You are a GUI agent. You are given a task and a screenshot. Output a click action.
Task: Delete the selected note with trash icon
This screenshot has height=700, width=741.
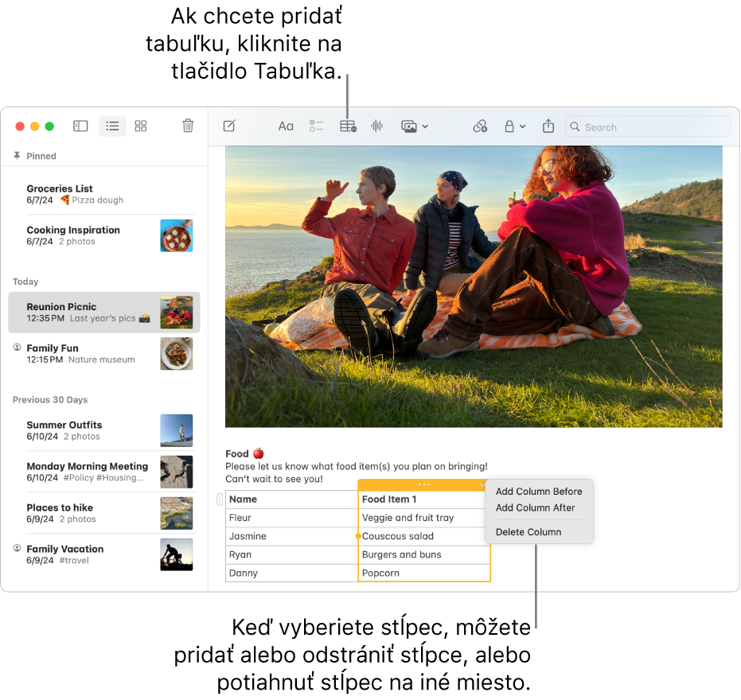click(x=188, y=126)
